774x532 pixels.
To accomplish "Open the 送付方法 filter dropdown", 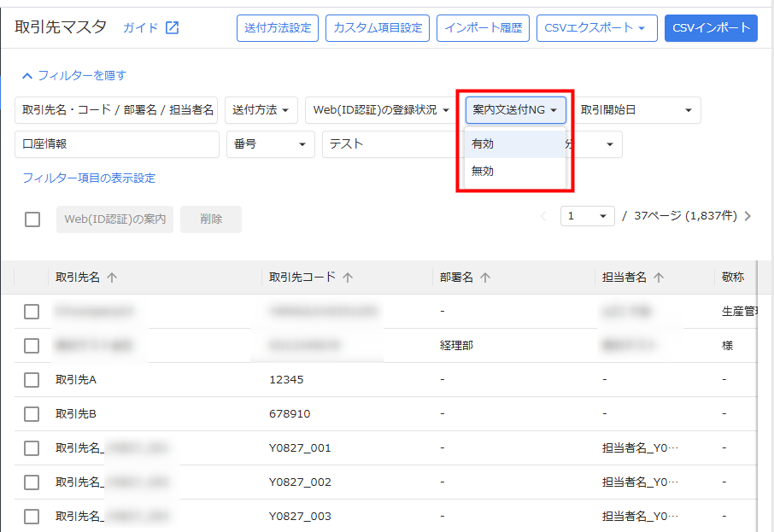I will tap(261, 110).
